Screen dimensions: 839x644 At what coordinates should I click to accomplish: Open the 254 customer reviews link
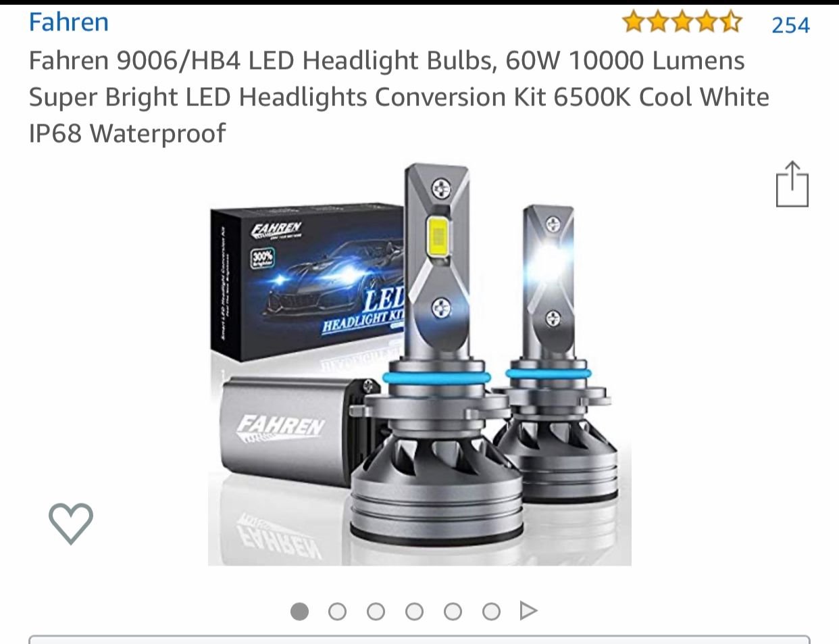tap(790, 25)
